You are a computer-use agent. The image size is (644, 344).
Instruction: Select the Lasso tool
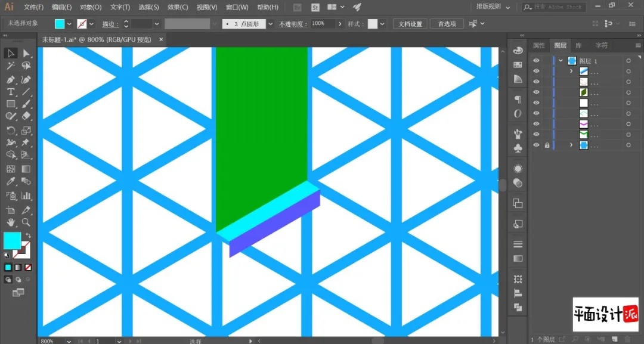26,66
